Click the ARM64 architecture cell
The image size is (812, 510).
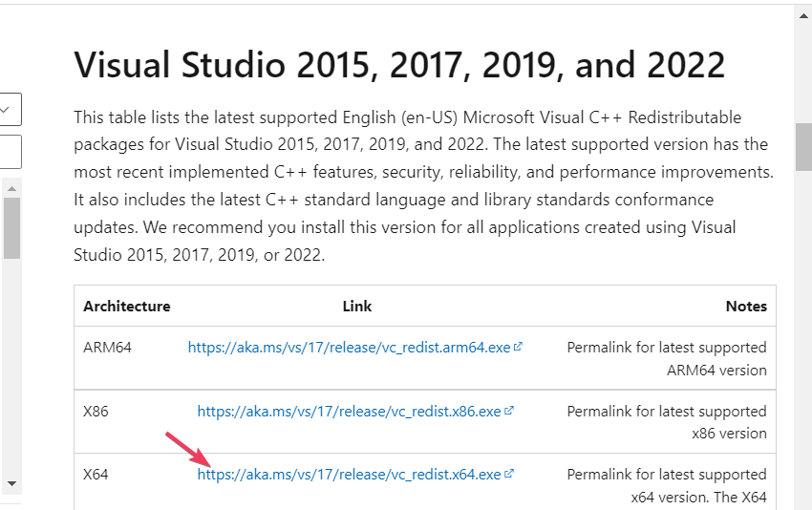107,348
